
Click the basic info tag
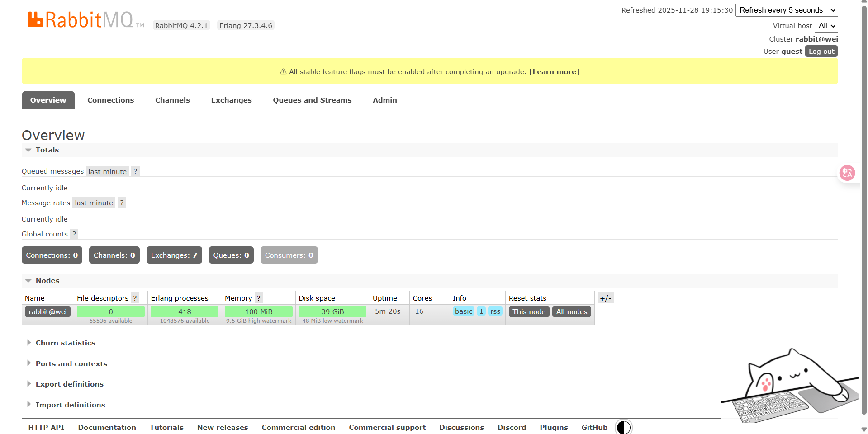coord(464,311)
